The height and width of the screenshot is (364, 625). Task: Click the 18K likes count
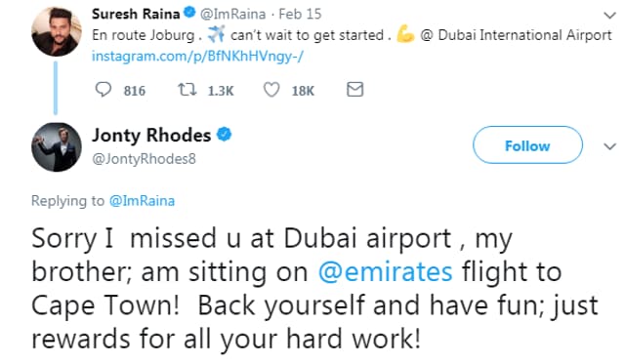tap(303, 91)
